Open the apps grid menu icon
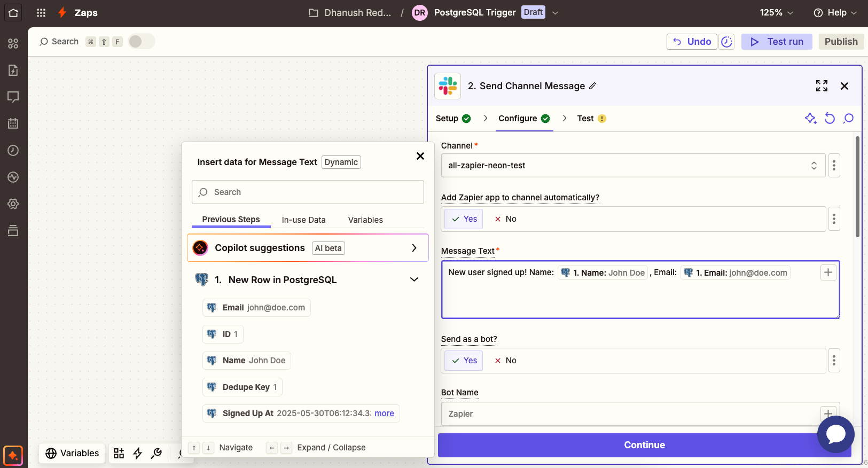868x468 pixels. point(41,13)
